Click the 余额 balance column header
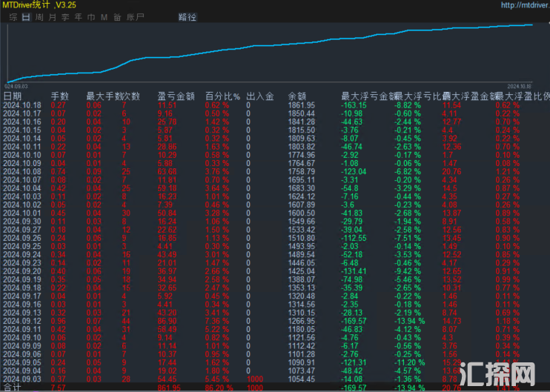The width and height of the screenshot is (550, 392). pyautogui.click(x=297, y=96)
